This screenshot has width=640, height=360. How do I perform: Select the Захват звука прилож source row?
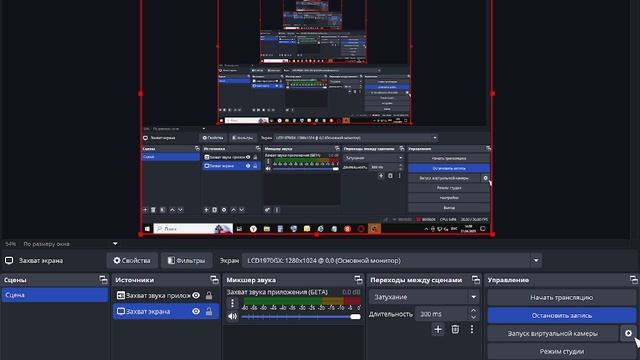[165, 295]
